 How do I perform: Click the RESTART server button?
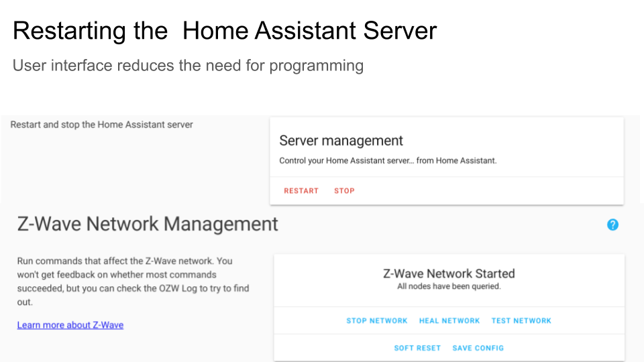(301, 191)
